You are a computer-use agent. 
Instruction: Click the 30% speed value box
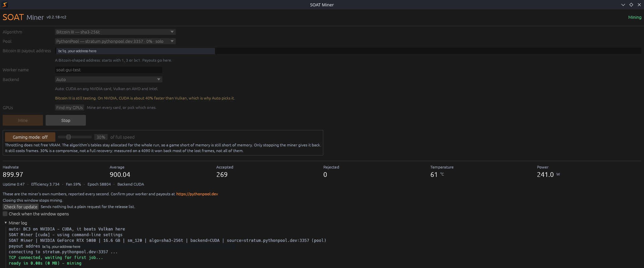click(x=101, y=137)
